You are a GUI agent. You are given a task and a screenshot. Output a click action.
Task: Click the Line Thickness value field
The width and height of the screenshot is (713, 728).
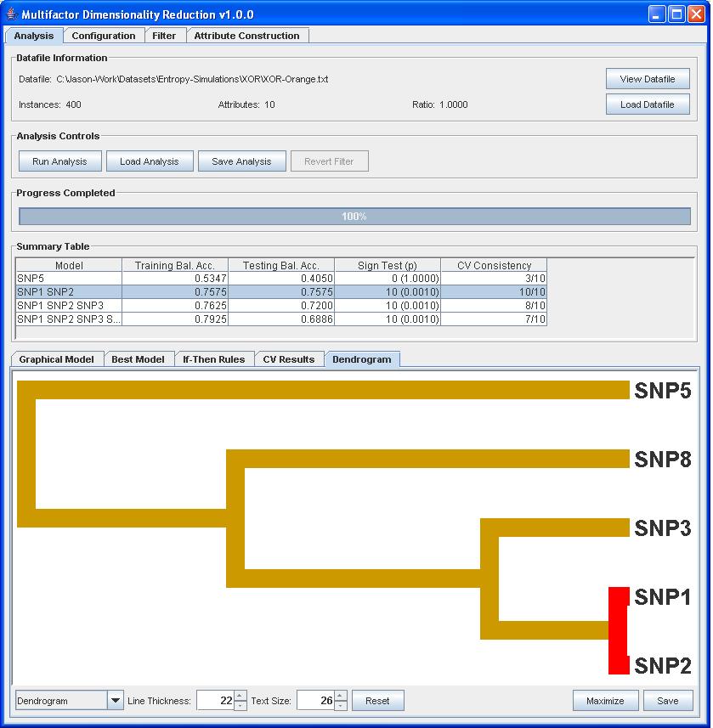(213, 701)
